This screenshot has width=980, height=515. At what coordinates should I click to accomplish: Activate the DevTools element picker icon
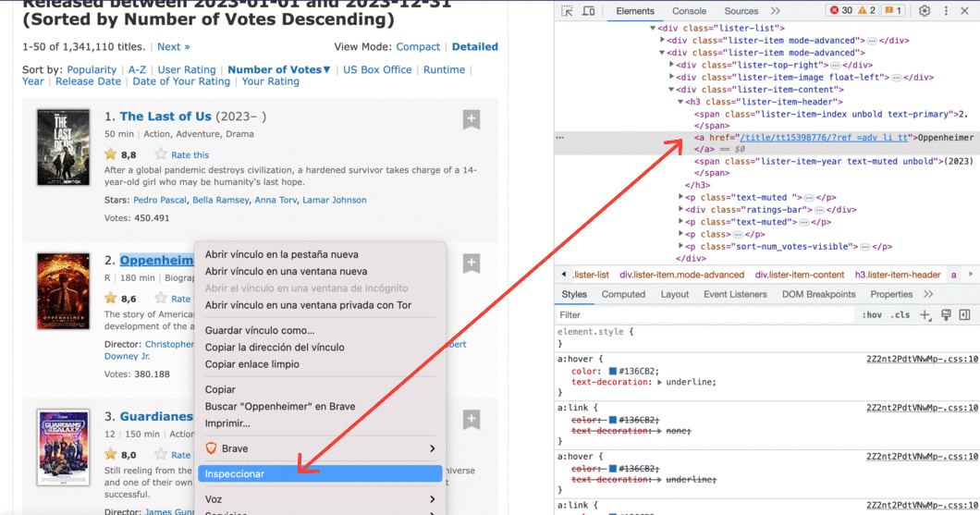tap(567, 10)
